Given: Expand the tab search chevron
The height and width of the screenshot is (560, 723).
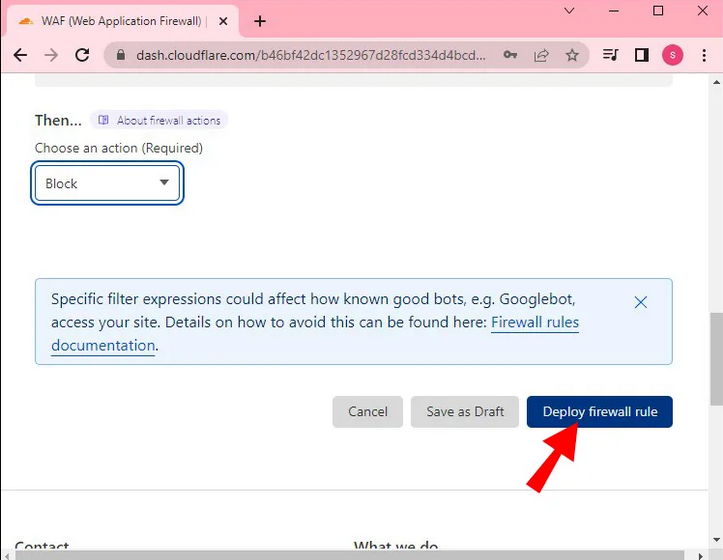Looking at the screenshot, I should (569, 12).
